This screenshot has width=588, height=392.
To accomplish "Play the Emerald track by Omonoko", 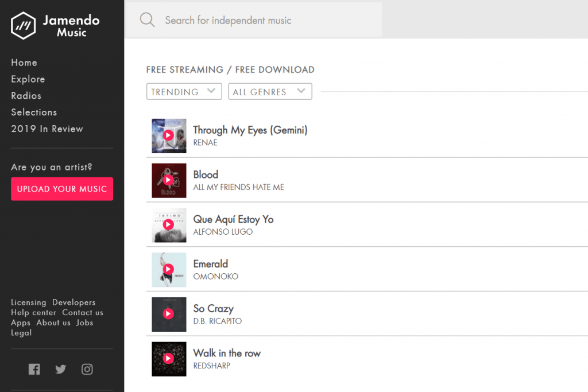I will click(x=168, y=269).
